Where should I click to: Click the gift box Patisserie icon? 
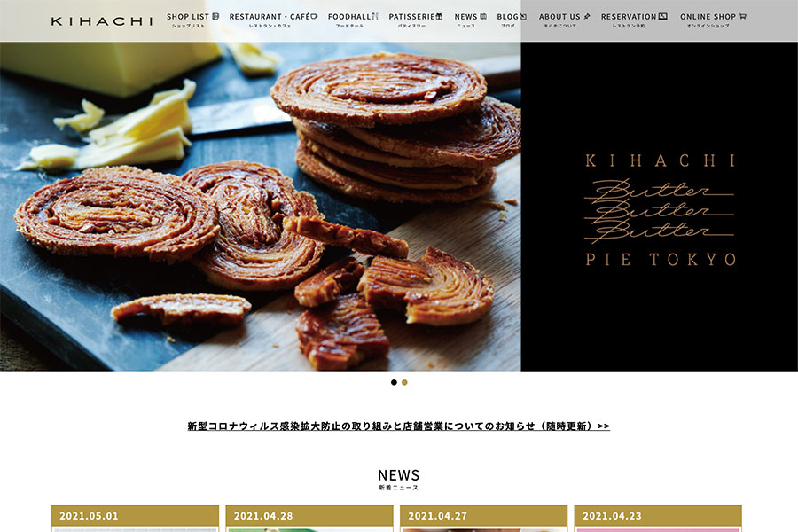[x=439, y=16]
